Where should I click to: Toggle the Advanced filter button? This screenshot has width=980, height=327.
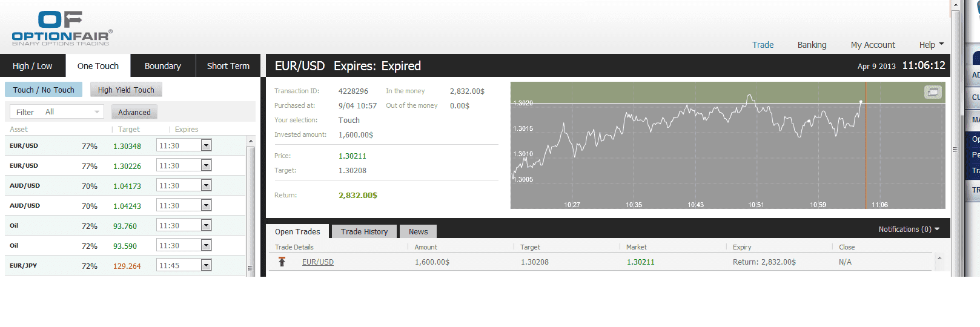pos(134,112)
